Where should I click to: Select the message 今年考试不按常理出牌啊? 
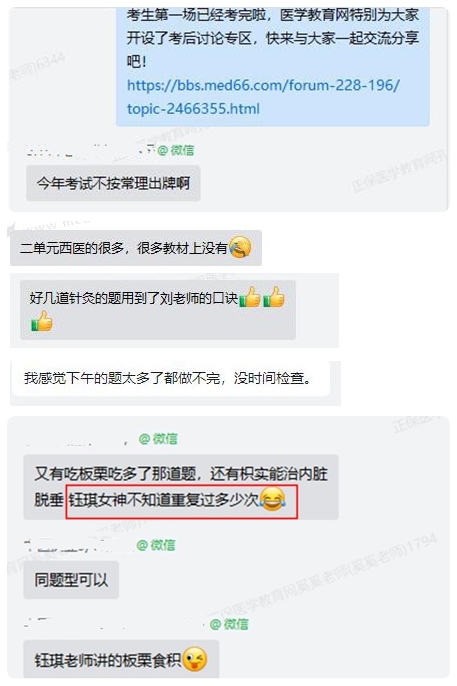pyautogui.click(x=113, y=183)
